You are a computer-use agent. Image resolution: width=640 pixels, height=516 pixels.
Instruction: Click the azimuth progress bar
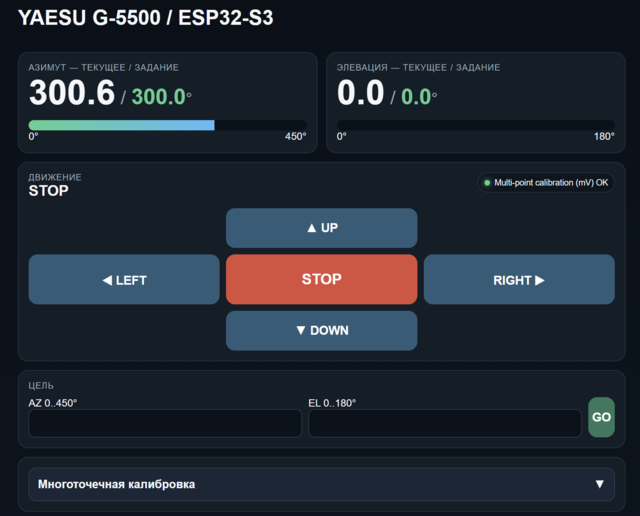pyautogui.click(x=167, y=125)
